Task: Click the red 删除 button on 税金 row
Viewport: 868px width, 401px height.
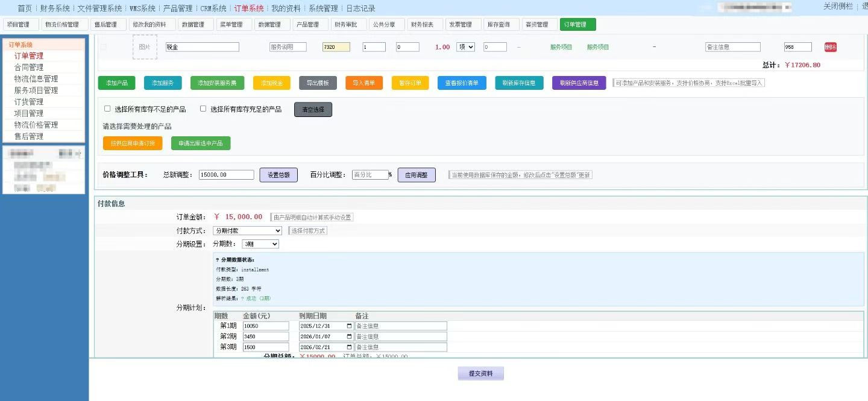Action: 831,47
